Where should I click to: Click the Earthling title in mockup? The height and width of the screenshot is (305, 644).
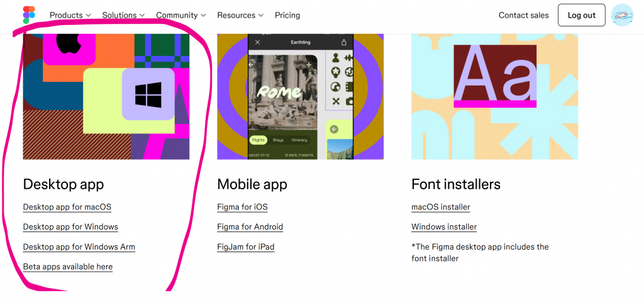(x=301, y=42)
